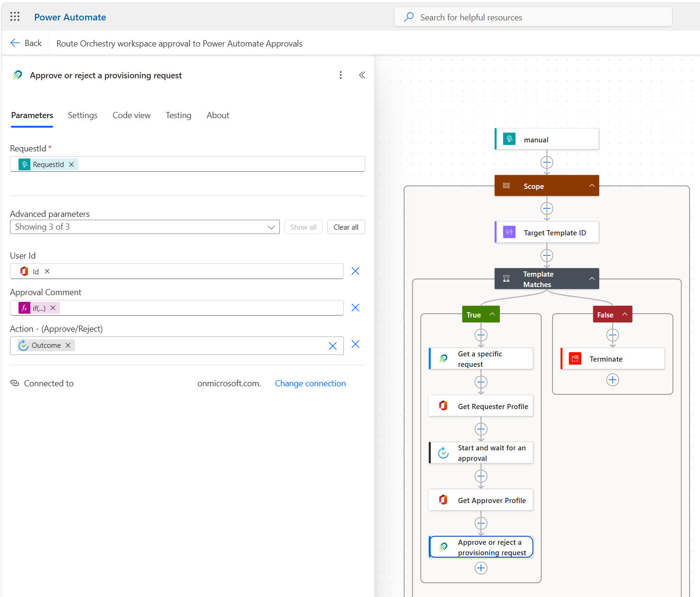The image size is (700, 597).
Task: Switch to the Settings tab
Action: click(x=83, y=115)
